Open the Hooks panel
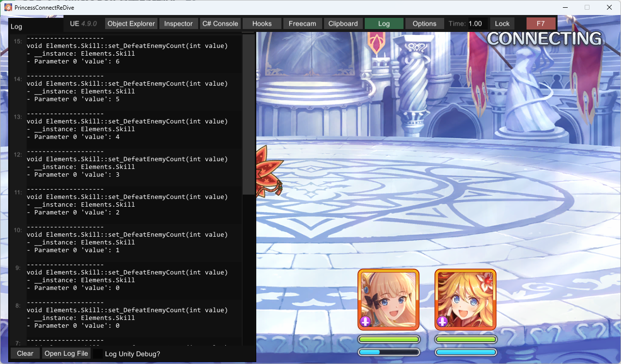The image size is (621, 364). pos(262,24)
